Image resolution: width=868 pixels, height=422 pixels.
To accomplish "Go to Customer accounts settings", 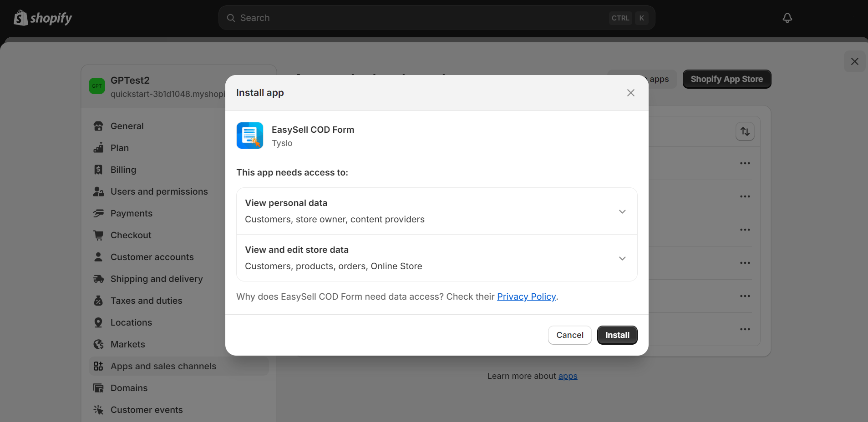I will click(152, 257).
